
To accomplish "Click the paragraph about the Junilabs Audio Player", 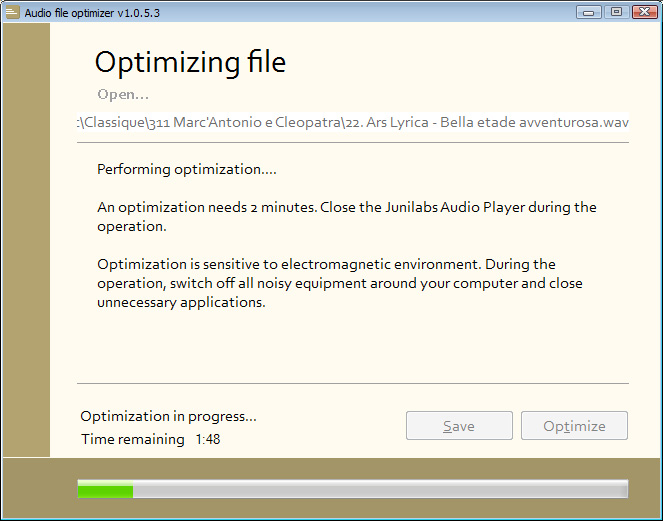I will [347, 217].
